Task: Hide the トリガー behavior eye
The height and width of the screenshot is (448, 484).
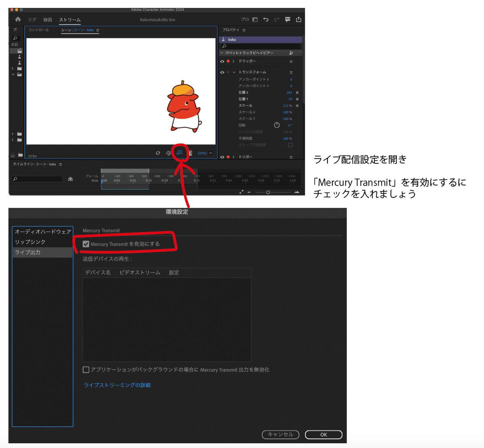Action: pos(222,157)
